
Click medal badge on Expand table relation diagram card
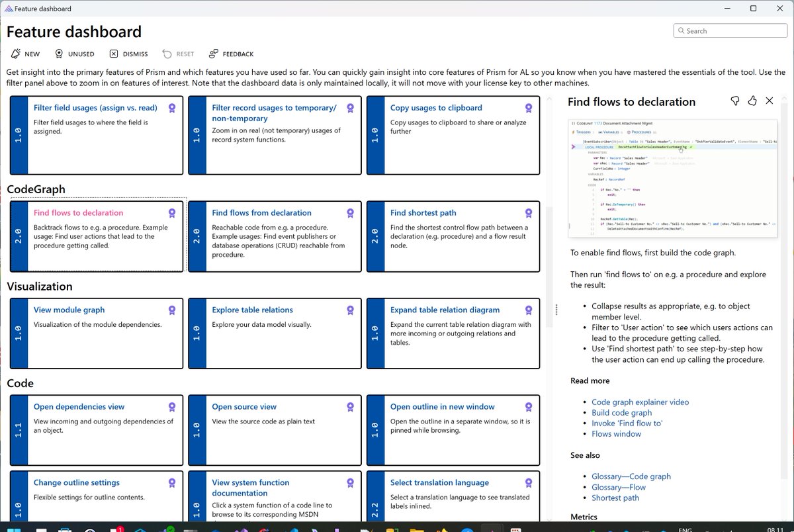pos(528,310)
